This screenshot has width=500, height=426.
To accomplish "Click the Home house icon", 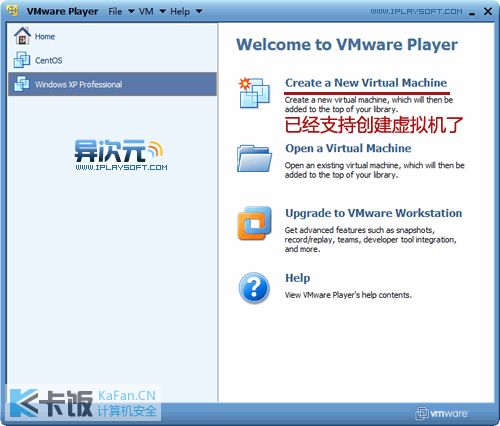I will tap(22, 36).
